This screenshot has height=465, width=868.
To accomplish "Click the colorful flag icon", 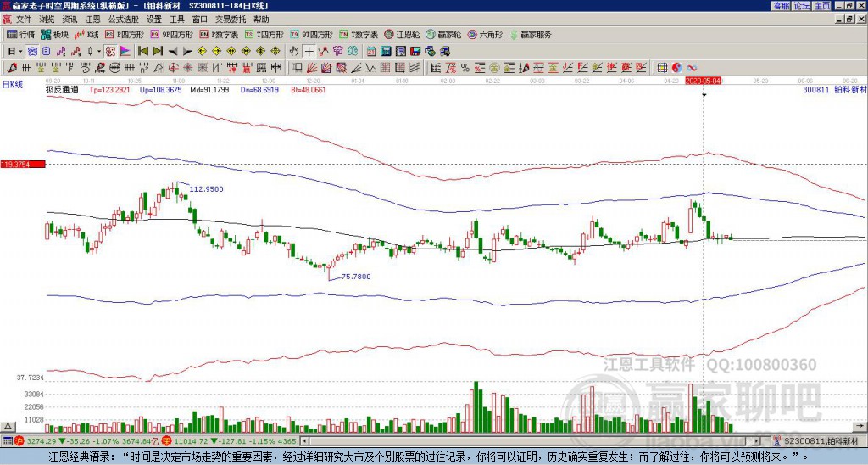I will pyautogui.click(x=125, y=52).
